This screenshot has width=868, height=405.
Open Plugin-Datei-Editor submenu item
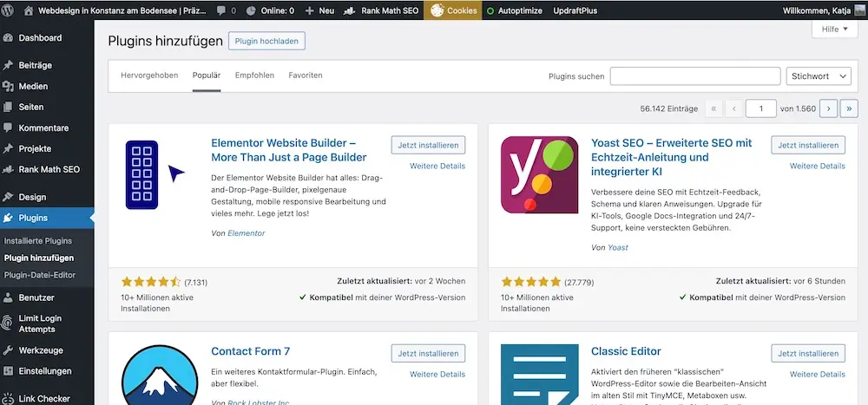40,275
